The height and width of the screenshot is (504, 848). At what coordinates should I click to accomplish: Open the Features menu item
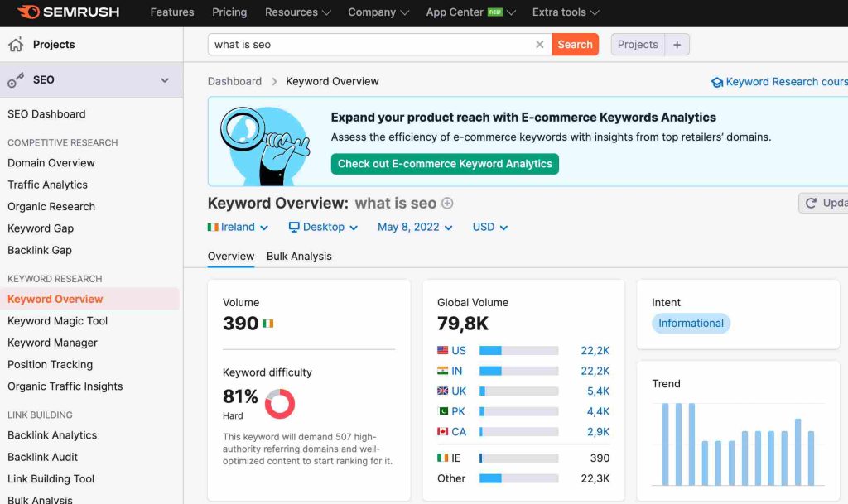coord(172,12)
